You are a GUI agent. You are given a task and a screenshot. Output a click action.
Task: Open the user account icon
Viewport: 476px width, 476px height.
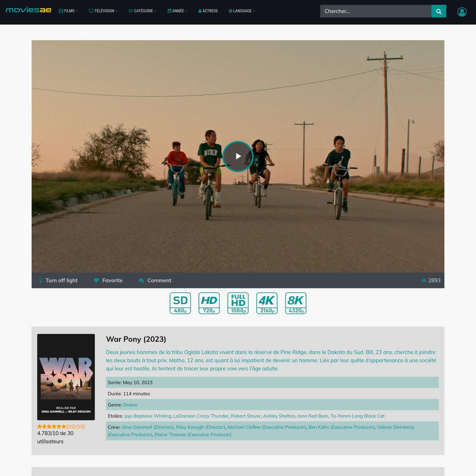(462, 12)
